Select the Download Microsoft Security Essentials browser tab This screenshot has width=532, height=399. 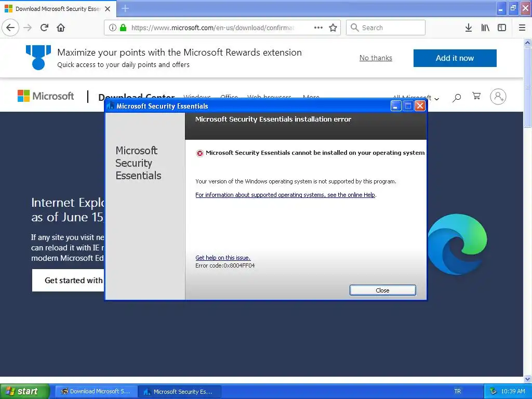coord(58,9)
